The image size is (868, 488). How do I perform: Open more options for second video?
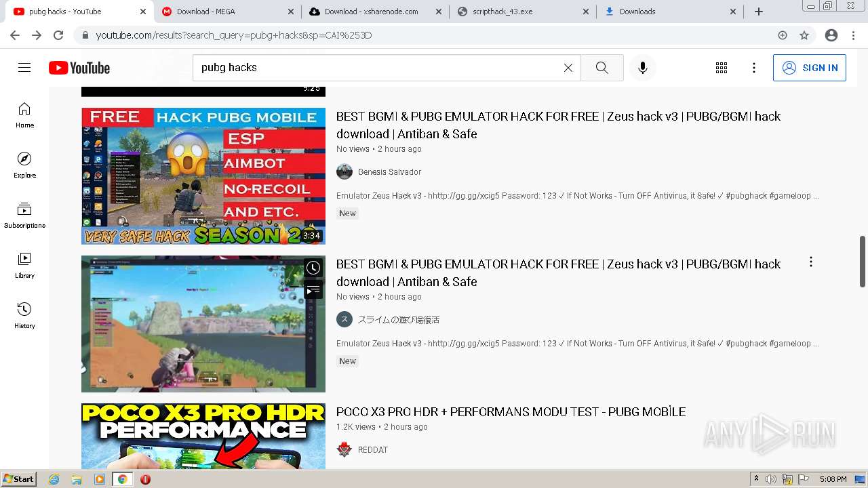(x=810, y=262)
